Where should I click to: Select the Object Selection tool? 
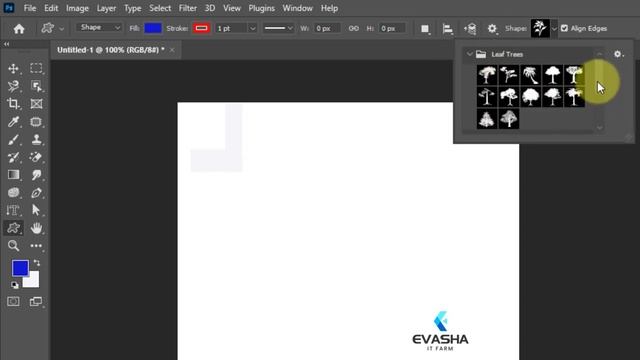tap(36, 86)
